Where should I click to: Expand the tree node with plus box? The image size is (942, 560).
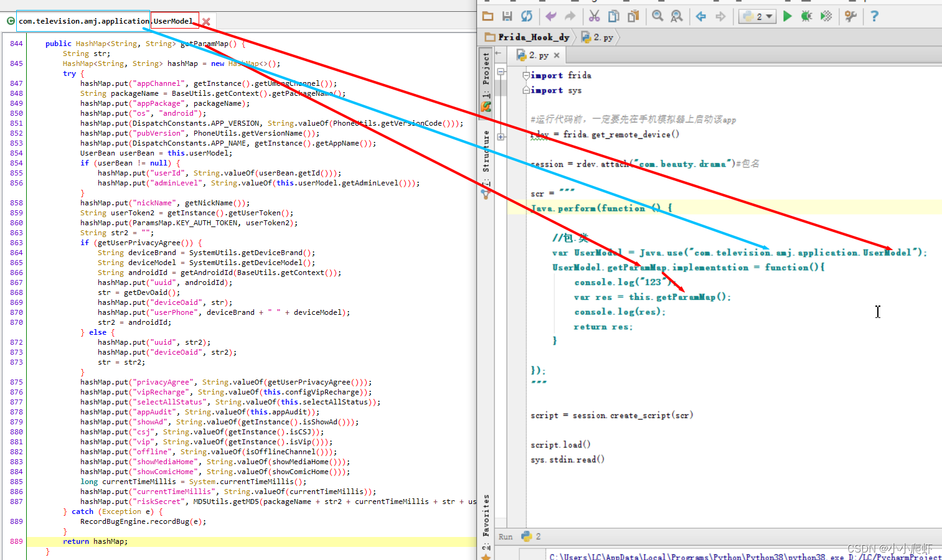501,137
